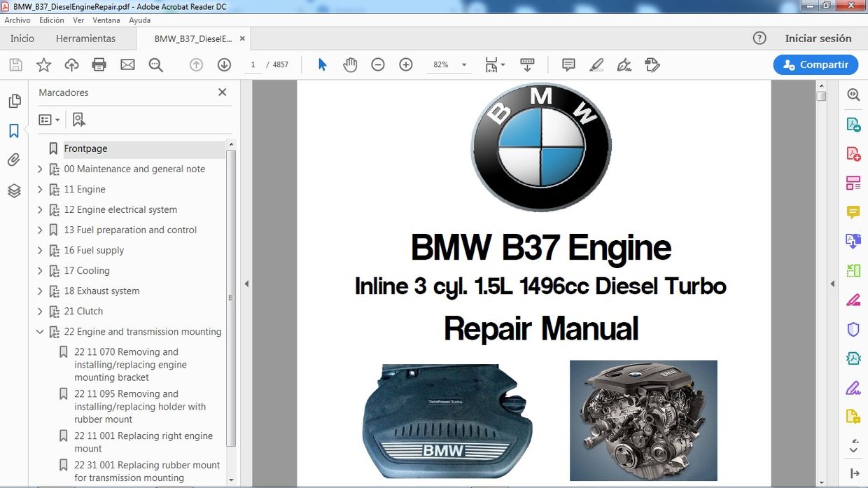This screenshot has width=868, height=488.
Task: Expand the 11 Engine bookmark
Action: [40, 189]
